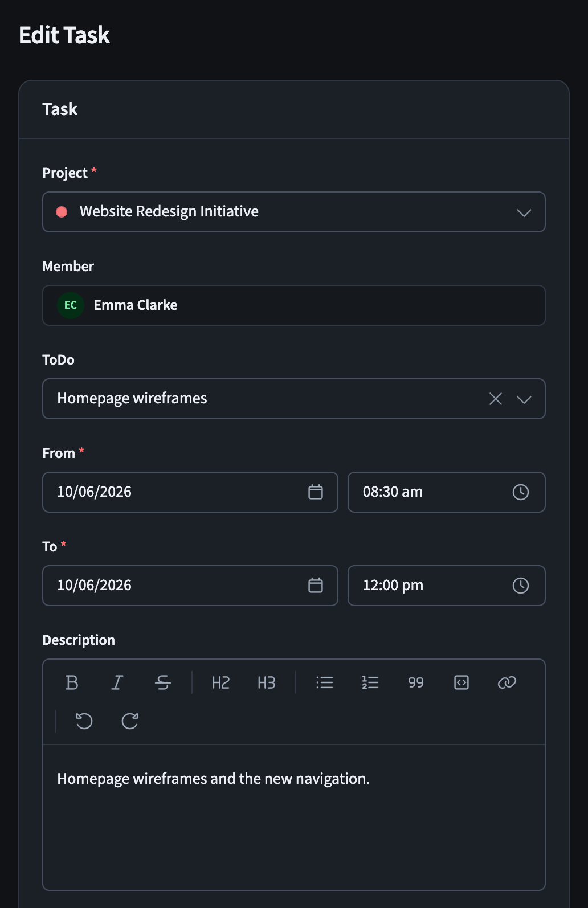588x908 pixels.
Task: Open calendar picker for To date
Action: click(x=316, y=586)
